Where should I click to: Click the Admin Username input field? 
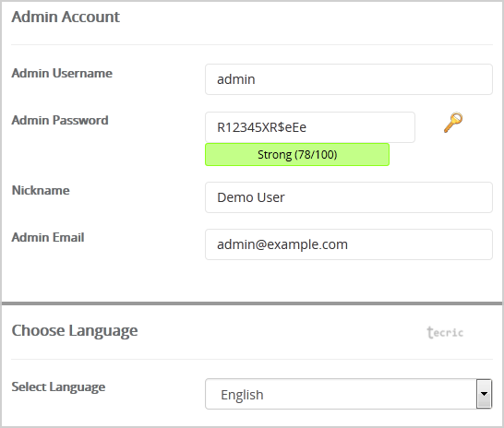point(348,79)
